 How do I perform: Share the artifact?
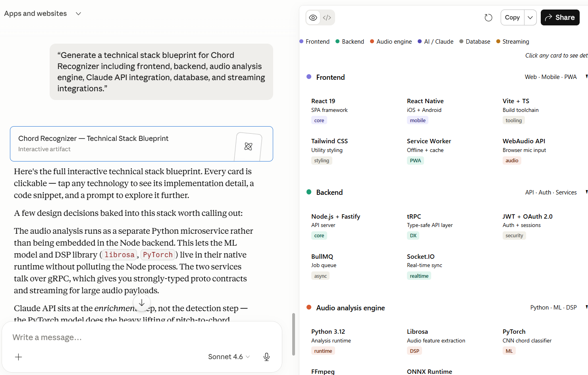pos(560,17)
